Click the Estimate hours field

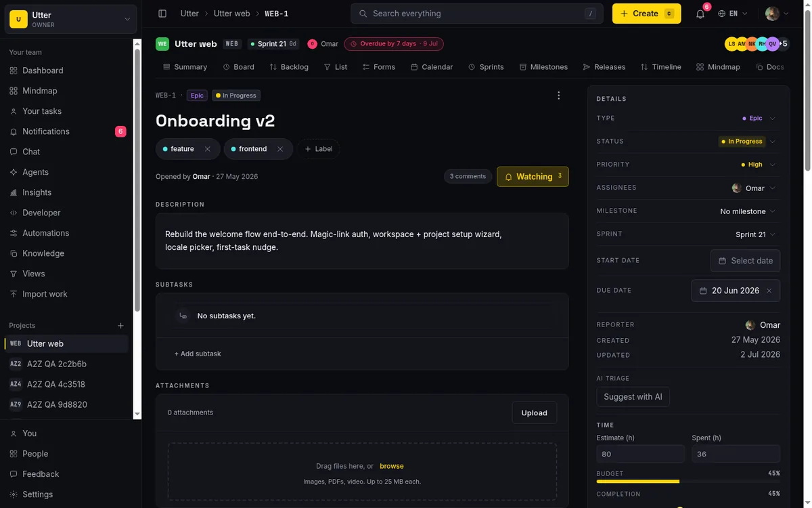tap(640, 454)
